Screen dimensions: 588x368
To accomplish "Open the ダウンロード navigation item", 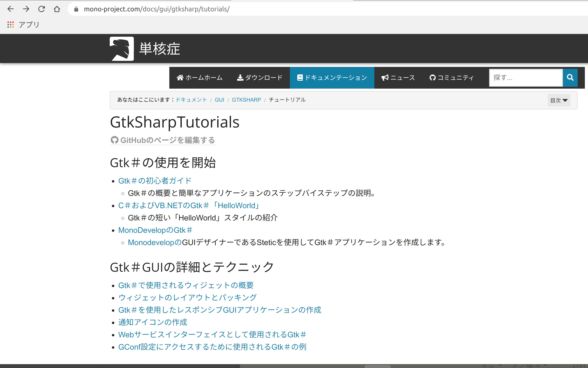I will [260, 78].
